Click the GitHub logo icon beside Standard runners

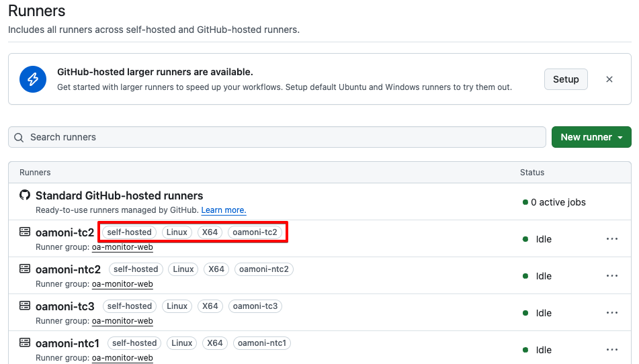click(x=25, y=195)
